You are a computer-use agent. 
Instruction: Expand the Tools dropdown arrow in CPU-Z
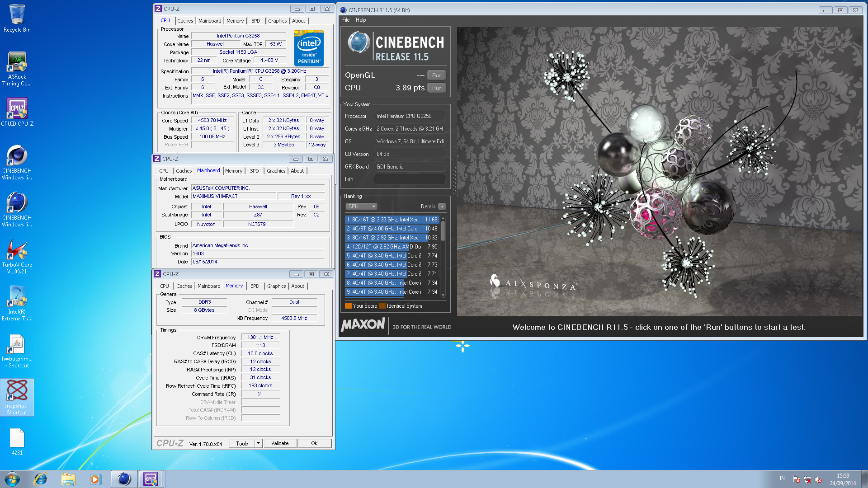258,443
